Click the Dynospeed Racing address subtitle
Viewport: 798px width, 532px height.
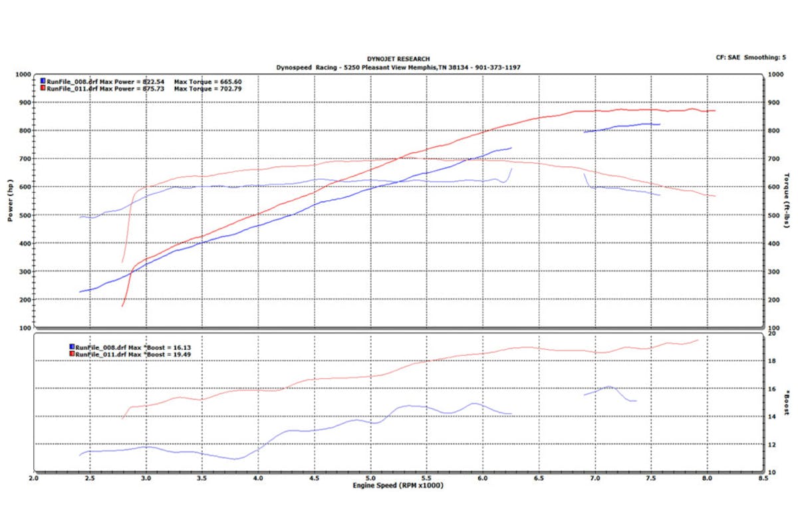pos(398,67)
